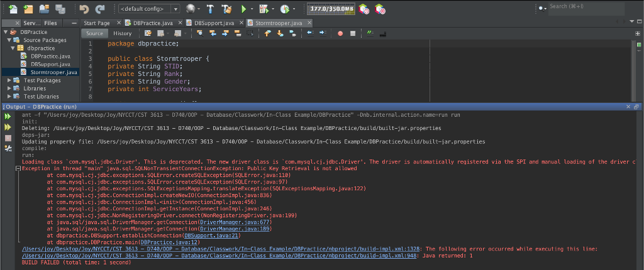Expand the Test Packages node
Image resolution: width=644 pixels, height=270 pixels.
pyautogui.click(x=9, y=80)
